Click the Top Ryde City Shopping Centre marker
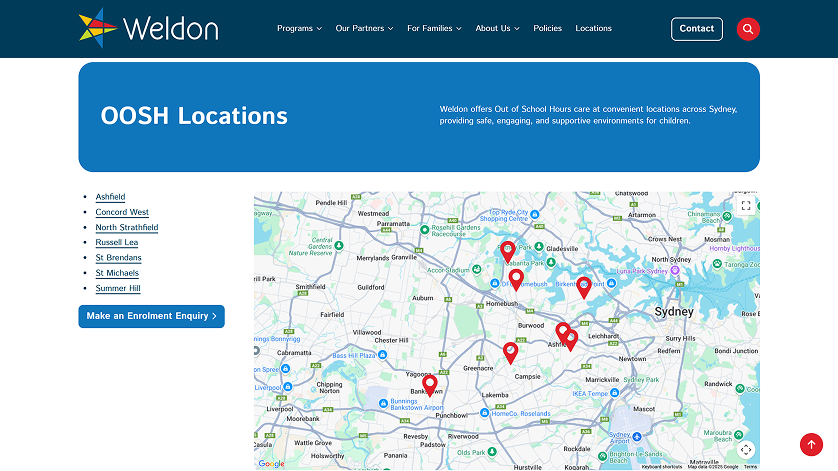Viewport: 838px width, 471px height. [534, 214]
